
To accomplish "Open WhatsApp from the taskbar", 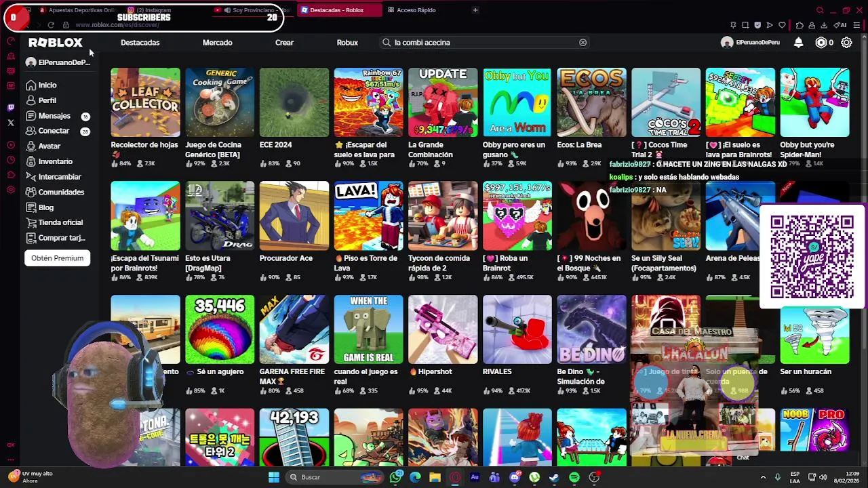I will (x=395, y=477).
